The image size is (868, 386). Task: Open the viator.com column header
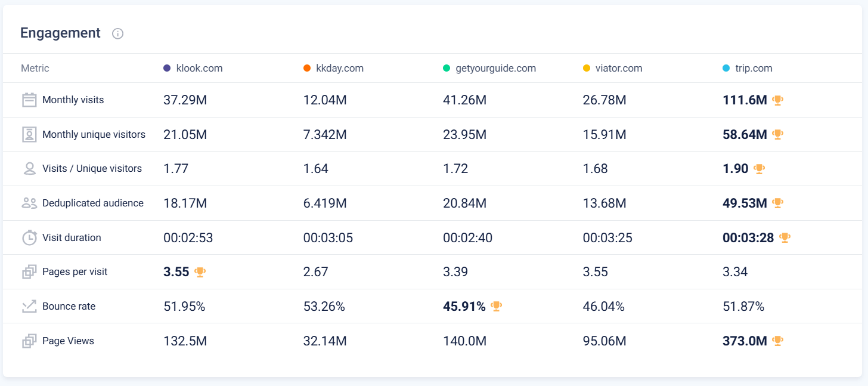(619, 68)
